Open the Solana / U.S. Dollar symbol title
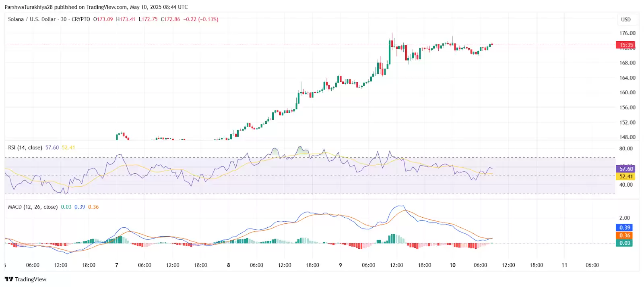The image size is (644, 287). pyautogui.click(x=32, y=19)
